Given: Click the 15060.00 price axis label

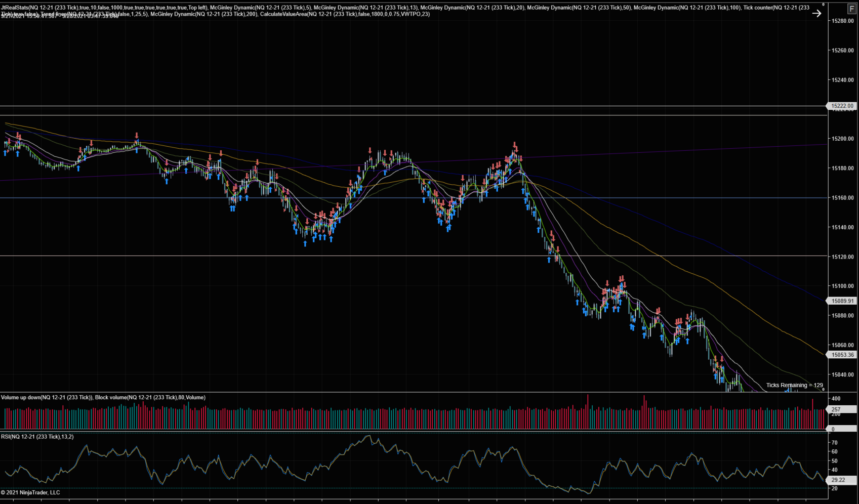Looking at the screenshot, I should [843, 346].
